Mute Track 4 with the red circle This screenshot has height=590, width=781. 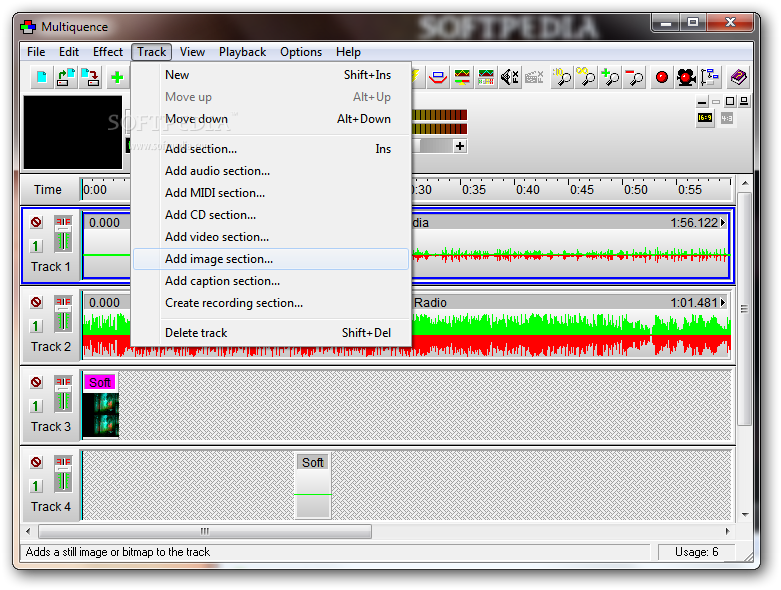click(x=36, y=462)
